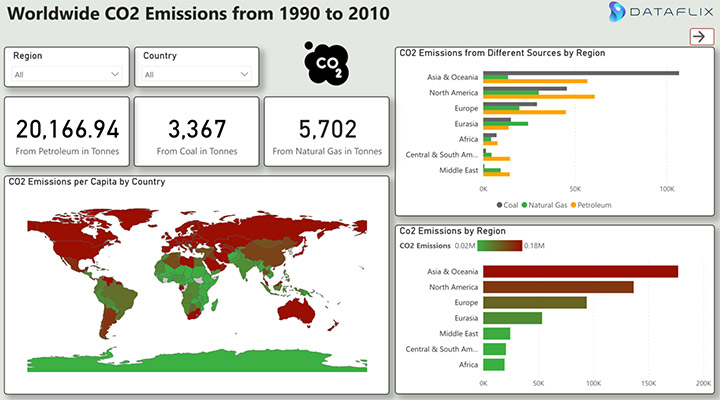Click the gray Coal legend marker
The height and width of the screenshot is (400, 720).
pyautogui.click(x=499, y=204)
